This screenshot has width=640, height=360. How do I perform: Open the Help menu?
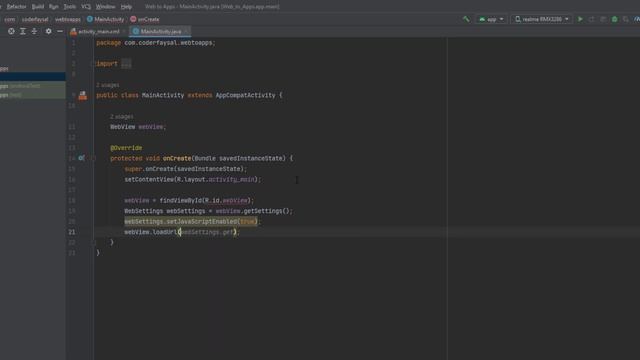click(126, 7)
